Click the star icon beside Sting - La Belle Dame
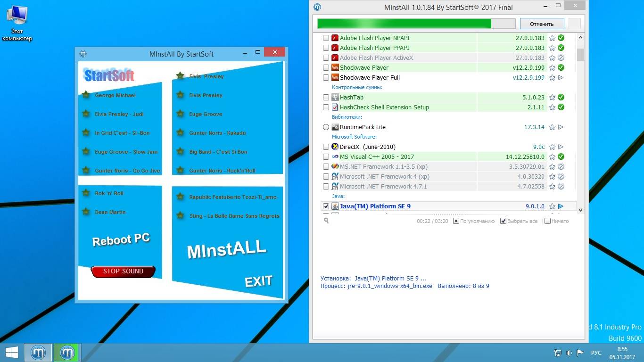This screenshot has height=362, width=644. (x=180, y=215)
